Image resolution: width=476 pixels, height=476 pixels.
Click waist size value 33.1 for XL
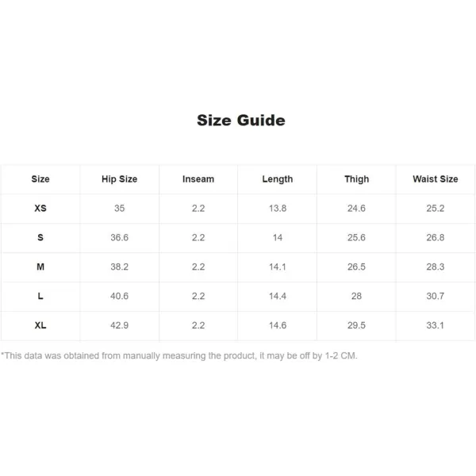click(436, 325)
